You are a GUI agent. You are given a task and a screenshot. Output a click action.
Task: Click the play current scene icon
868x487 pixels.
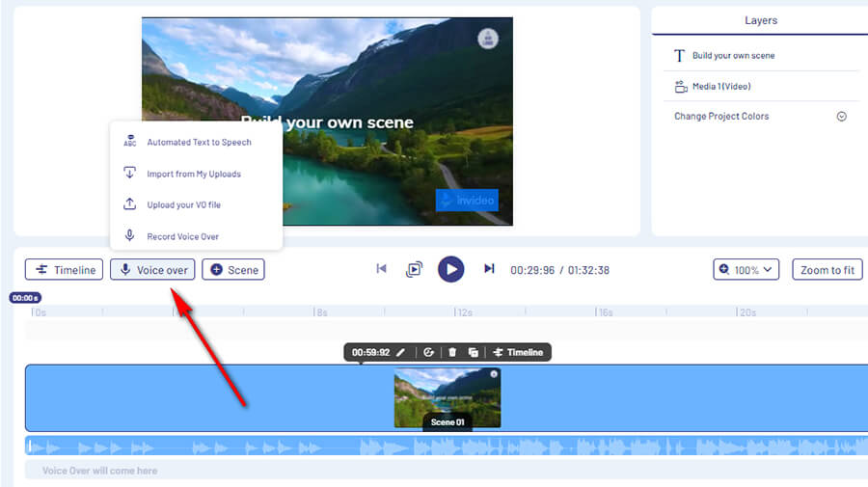point(414,270)
